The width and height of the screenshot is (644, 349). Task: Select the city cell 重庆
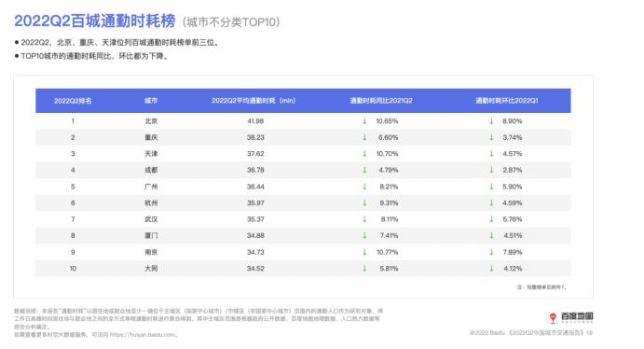pyautogui.click(x=151, y=137)
